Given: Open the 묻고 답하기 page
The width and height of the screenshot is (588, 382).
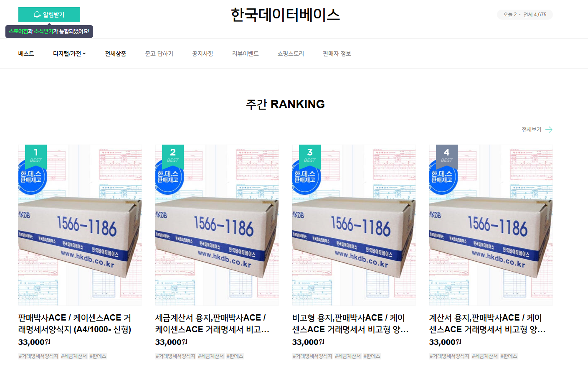Looking at the screenshot, I should [x=159, y=53].
